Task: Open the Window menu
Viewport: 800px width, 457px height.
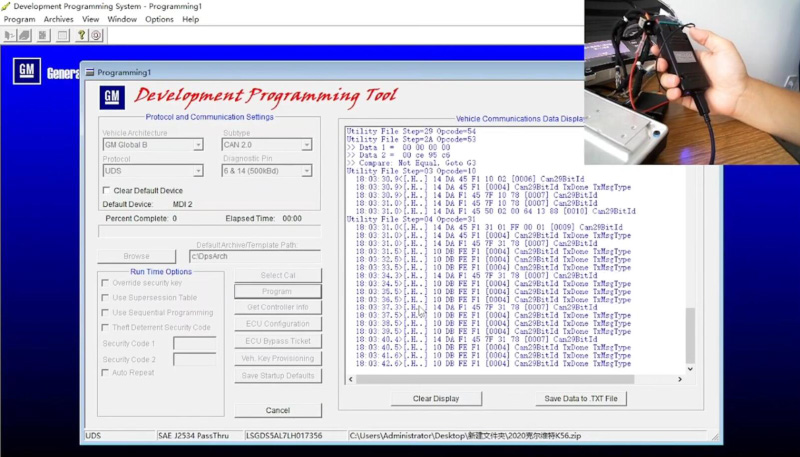Action: 122,19
